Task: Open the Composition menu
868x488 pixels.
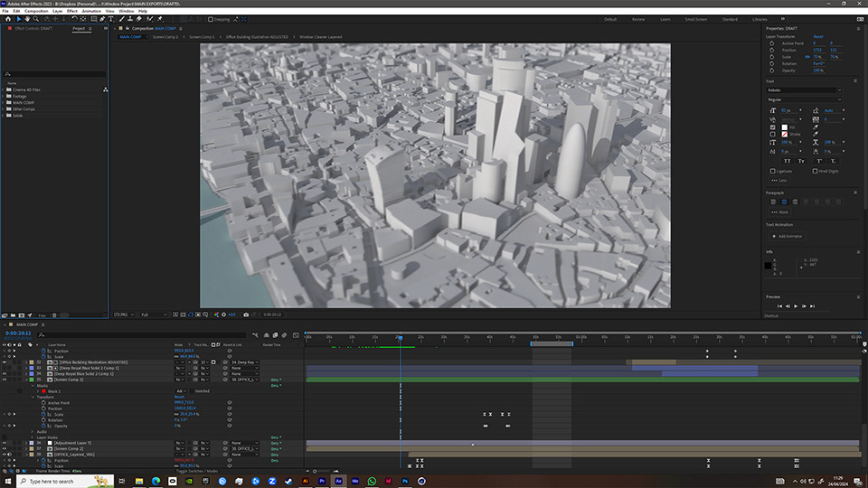Action: pyautogui.click(x=36, y=11)
